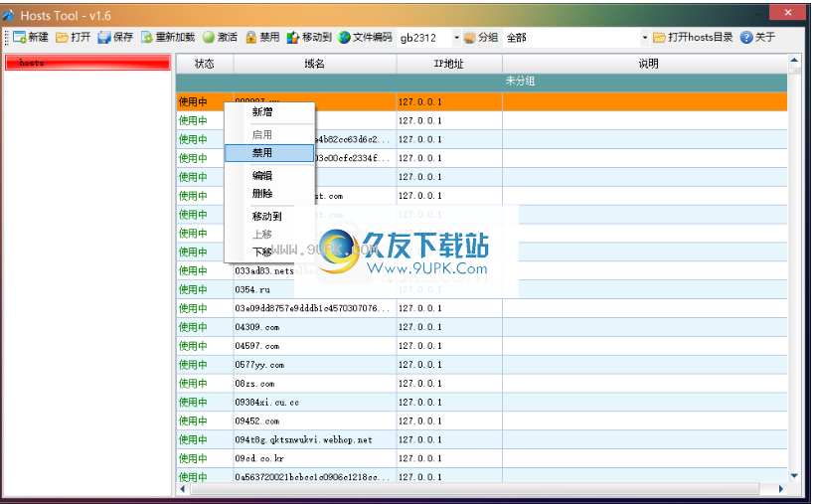Open the 全部 group filter dropdown
This screenshot has width=814, height=504.
pyautogui.click(x=645, y=38)
